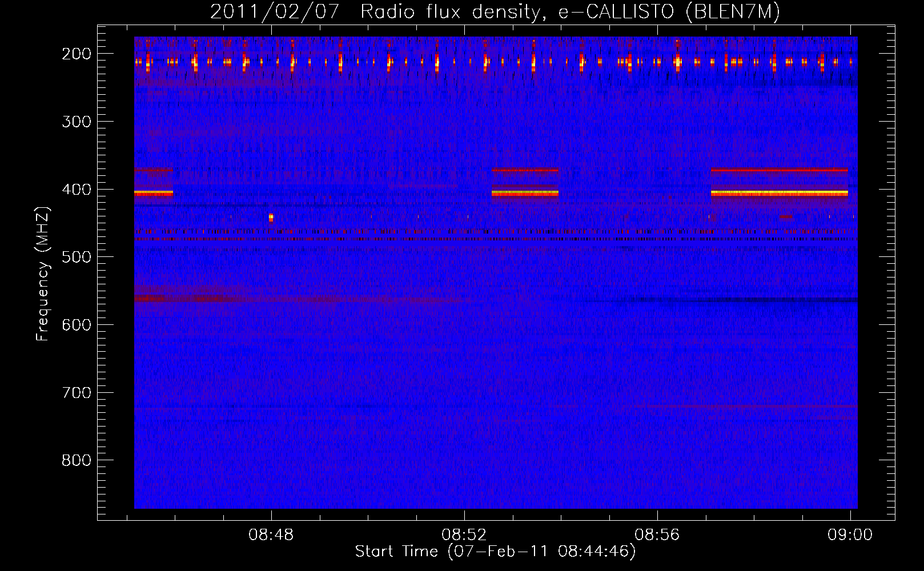Click the 08:56 time tick label

click(x=657, y=535)
